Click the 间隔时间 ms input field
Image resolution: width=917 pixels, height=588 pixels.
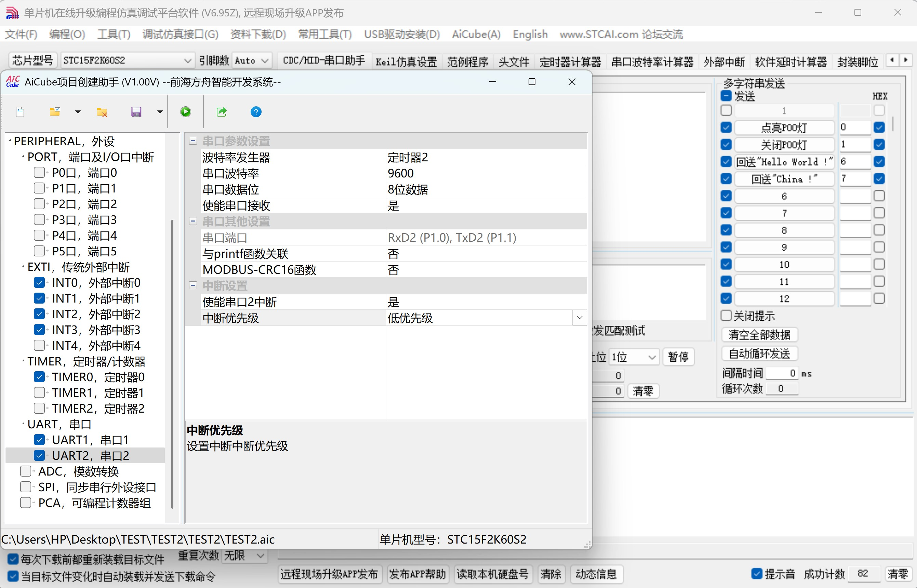tap(782, 373)
